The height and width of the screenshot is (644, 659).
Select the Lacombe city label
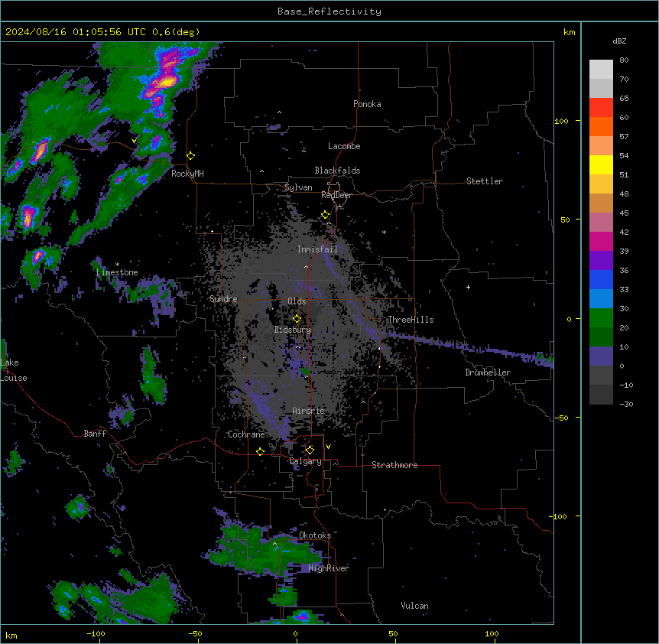click(344, 146)
